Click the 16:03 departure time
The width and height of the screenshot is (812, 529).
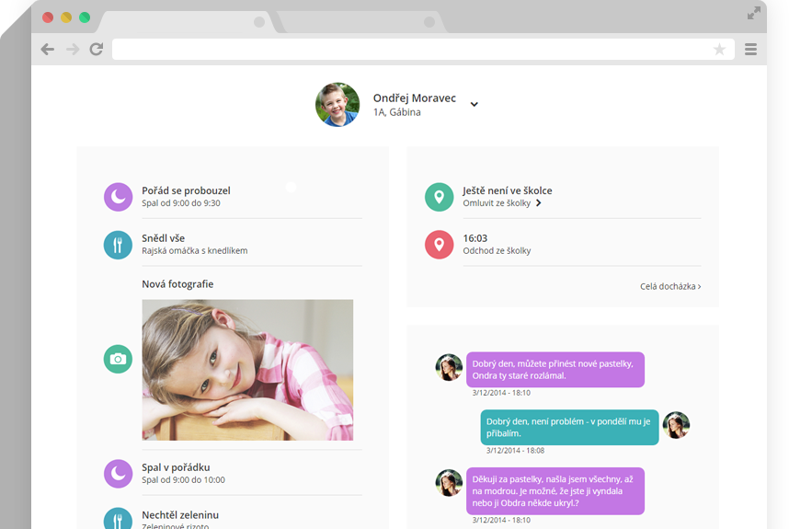click(x=475, y=238)
